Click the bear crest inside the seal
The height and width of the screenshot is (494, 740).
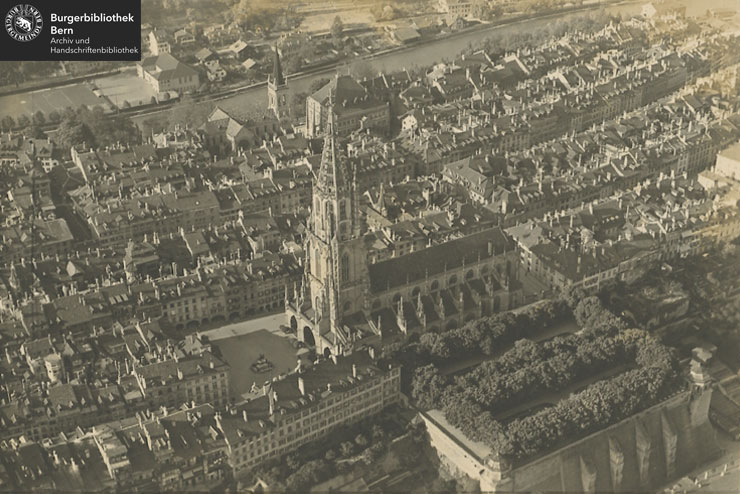[25, 32]
